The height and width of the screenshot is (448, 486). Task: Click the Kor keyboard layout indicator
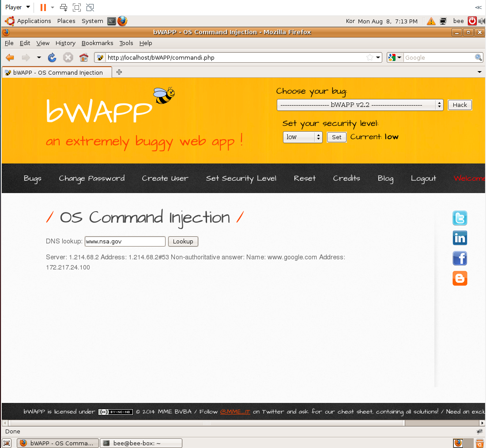click(x=350, y=21)
